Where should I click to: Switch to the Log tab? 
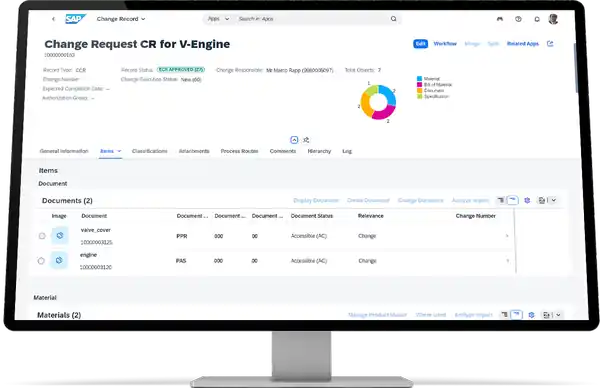347,151
